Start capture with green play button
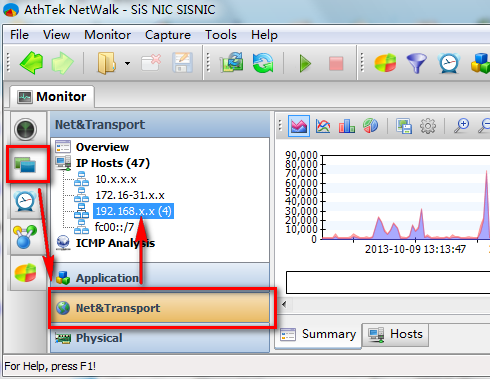The width and height of the screenshot is (490, 379). tap(305, 63)
